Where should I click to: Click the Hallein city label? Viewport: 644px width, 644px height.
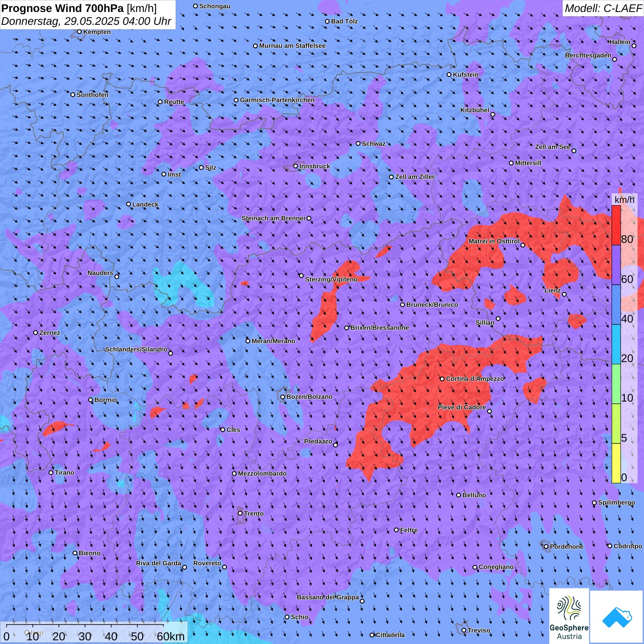pos(620,42)
